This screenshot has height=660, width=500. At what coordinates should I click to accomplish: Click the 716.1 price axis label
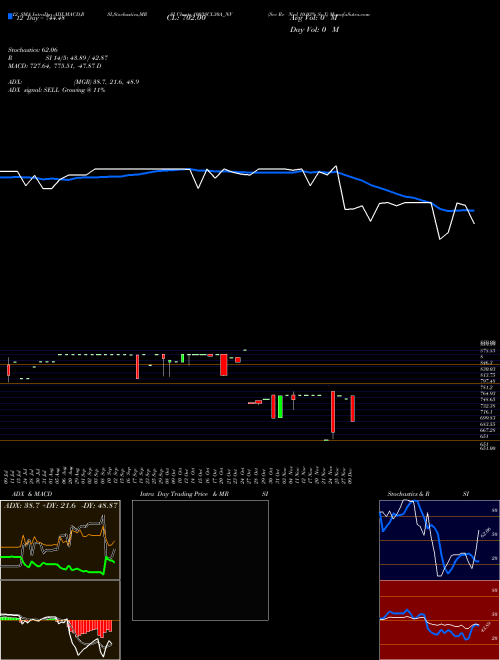tap(486, 412)
